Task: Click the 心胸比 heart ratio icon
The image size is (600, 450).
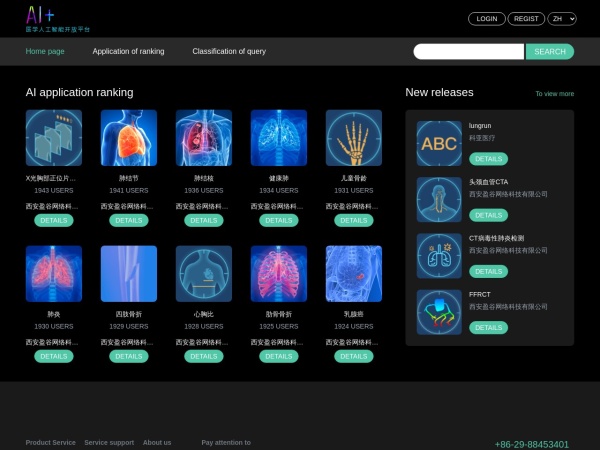Action: click(x=204, y=274)
